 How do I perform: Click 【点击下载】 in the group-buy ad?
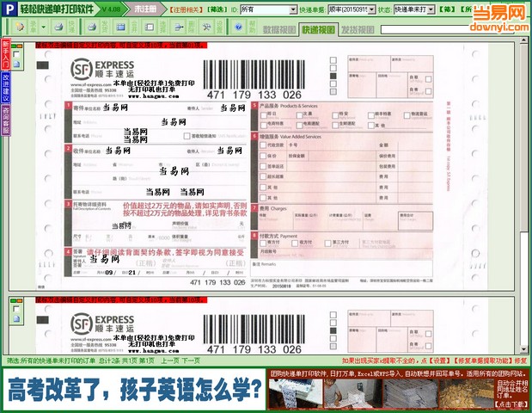coord(511,404)
